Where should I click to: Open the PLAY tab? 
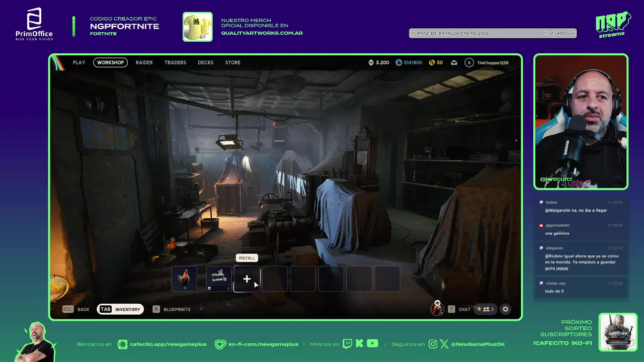(79, 62)
